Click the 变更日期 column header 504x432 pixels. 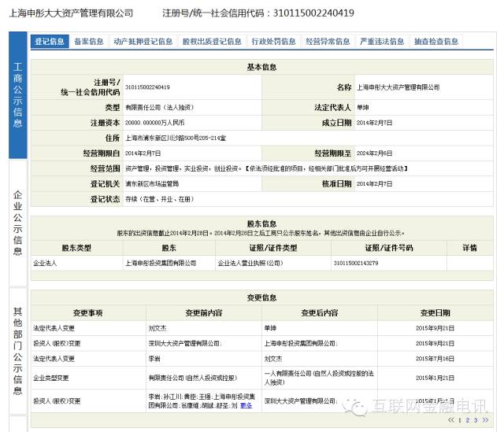point(435,313)
